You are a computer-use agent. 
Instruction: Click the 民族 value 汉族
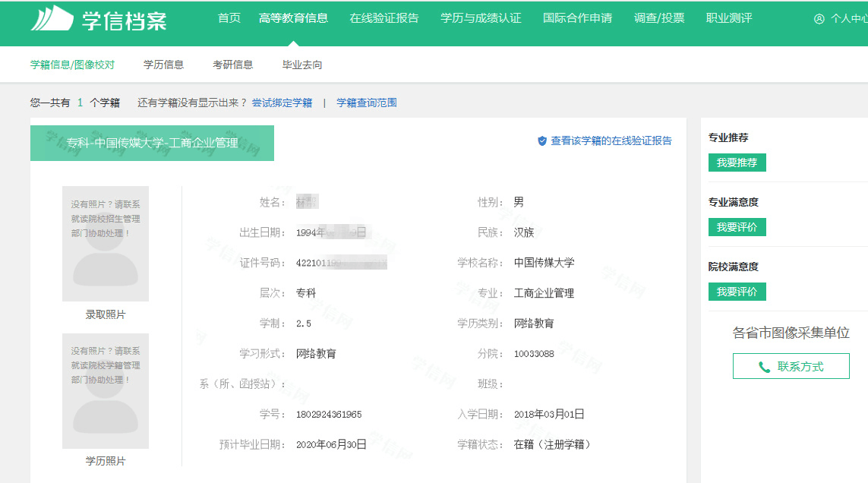click(x=524, y=232)
